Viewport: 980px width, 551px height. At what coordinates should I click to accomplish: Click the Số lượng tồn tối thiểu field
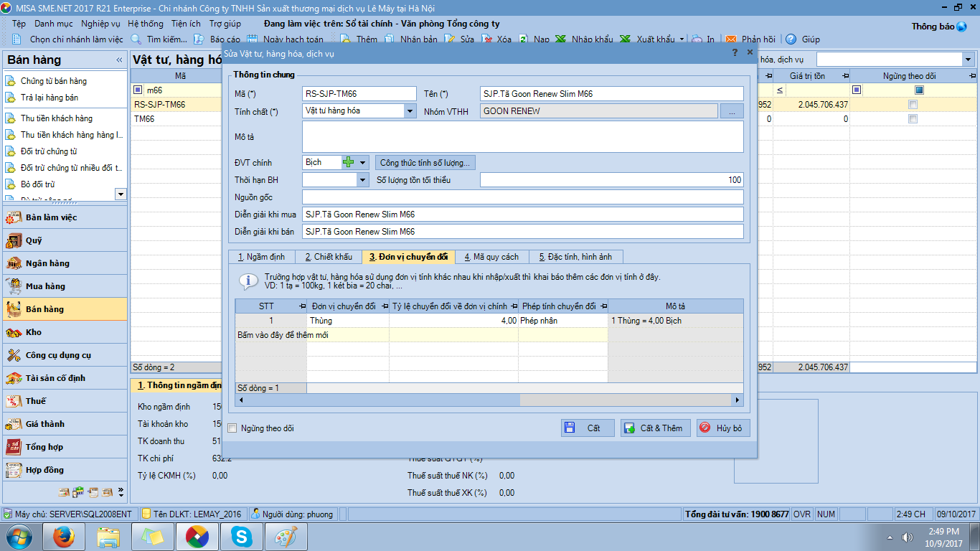pos(612,180)
